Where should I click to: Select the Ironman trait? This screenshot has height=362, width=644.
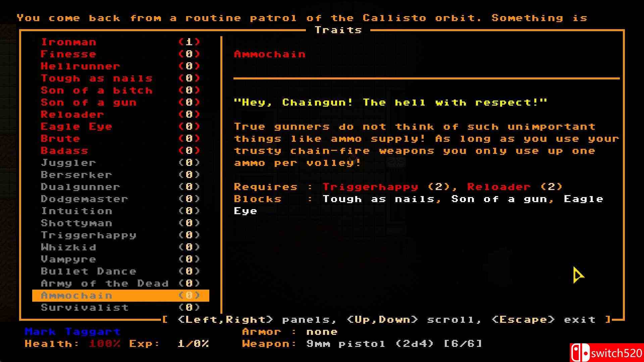click(69, 42)
